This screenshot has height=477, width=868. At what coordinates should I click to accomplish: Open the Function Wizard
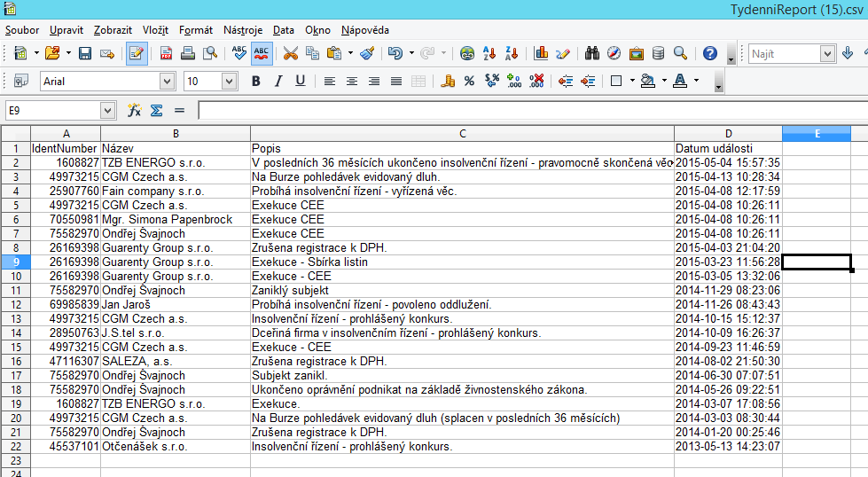[134, 110]
